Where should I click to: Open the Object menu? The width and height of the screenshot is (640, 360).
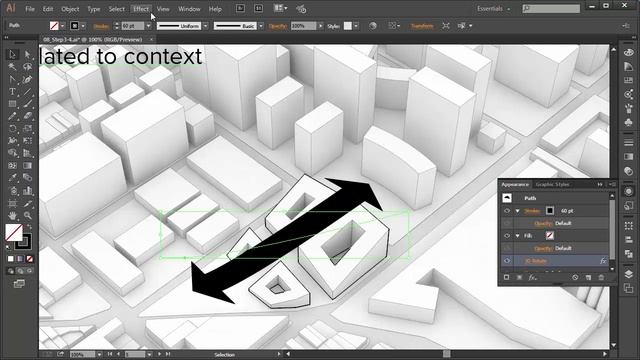(70, 9)
